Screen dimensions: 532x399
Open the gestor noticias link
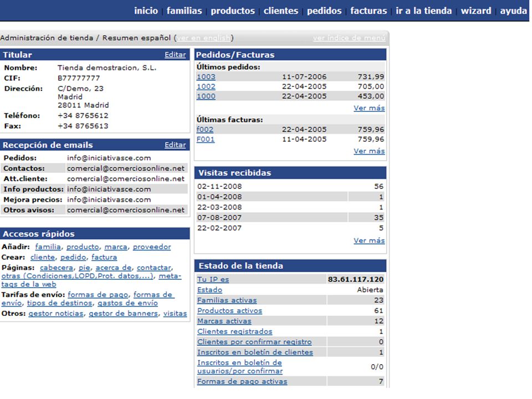coord(56,314)
